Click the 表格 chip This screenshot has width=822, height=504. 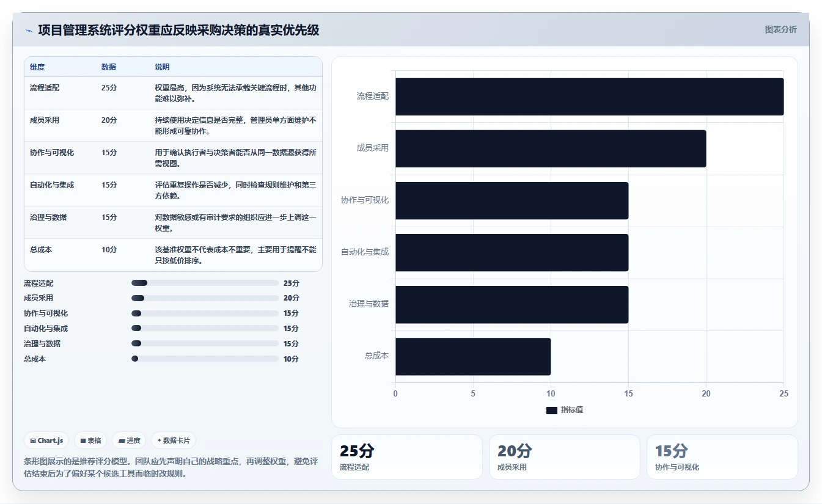click(90, 440)
